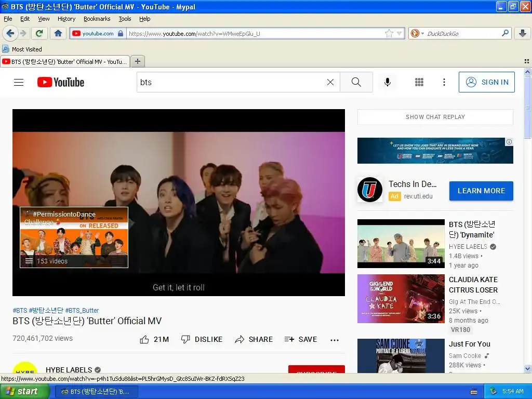
Task: Expand the URL bar history dropdown arrow
Action: point(400,33)
